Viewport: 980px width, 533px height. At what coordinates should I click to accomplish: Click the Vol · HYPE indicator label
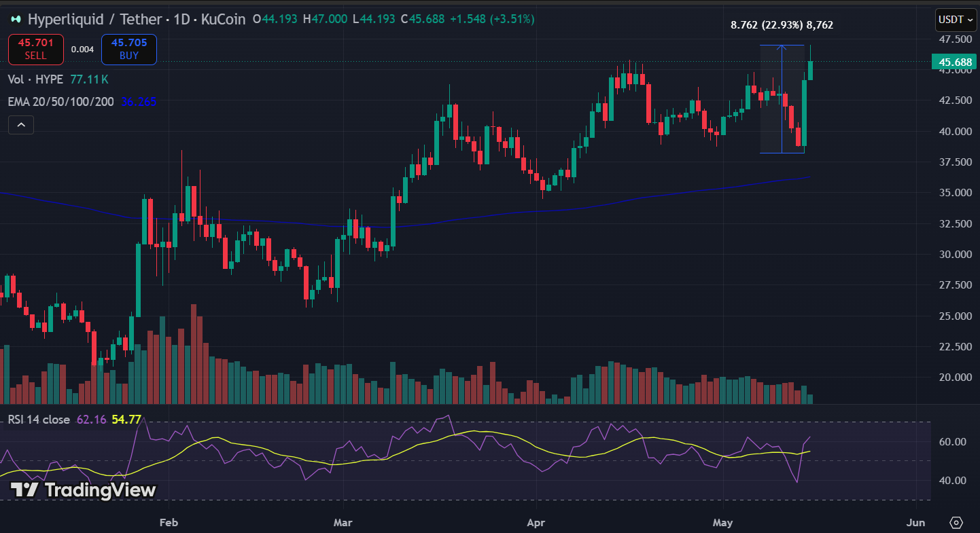pyautogui.click(x=35, y=79)
